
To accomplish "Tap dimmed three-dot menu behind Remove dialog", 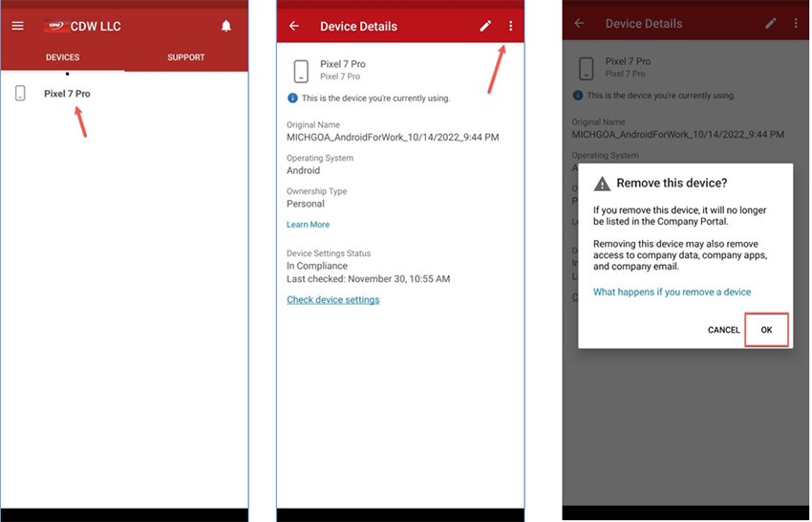I will (x=796, y=23).
